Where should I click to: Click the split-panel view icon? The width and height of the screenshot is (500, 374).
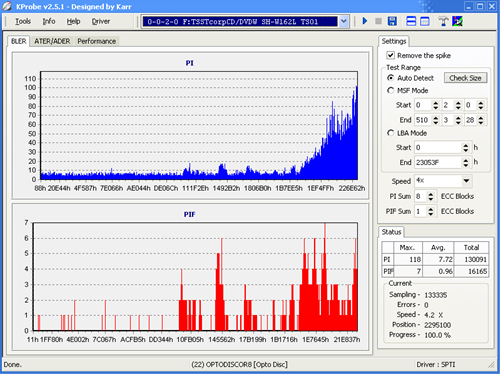411,21
